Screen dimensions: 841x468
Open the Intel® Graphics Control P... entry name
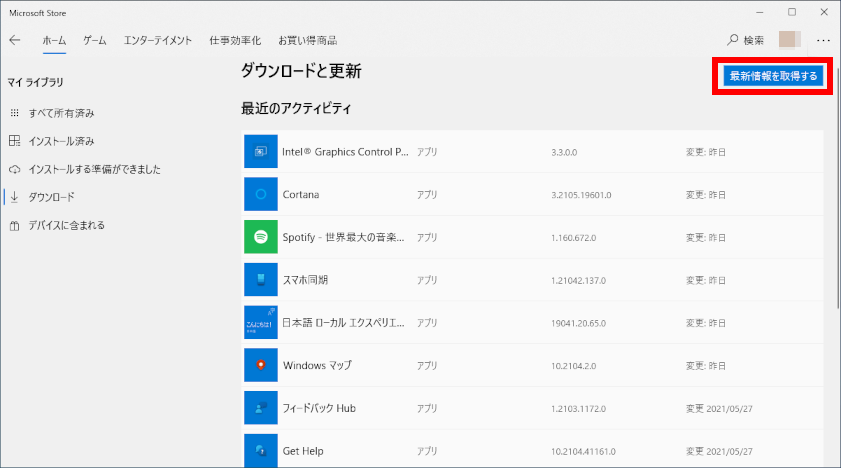(345, 152)
